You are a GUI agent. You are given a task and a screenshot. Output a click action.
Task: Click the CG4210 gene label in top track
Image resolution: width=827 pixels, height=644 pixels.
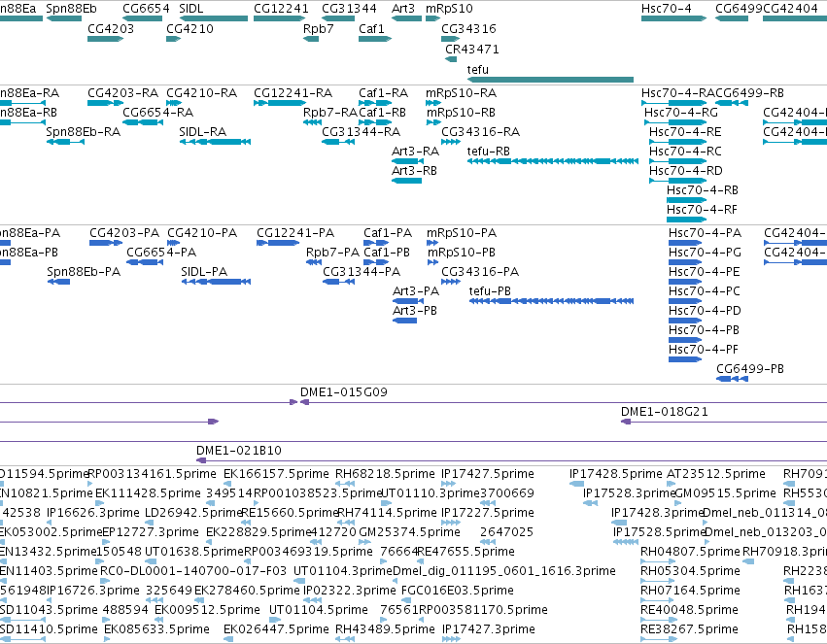(190, 29)
